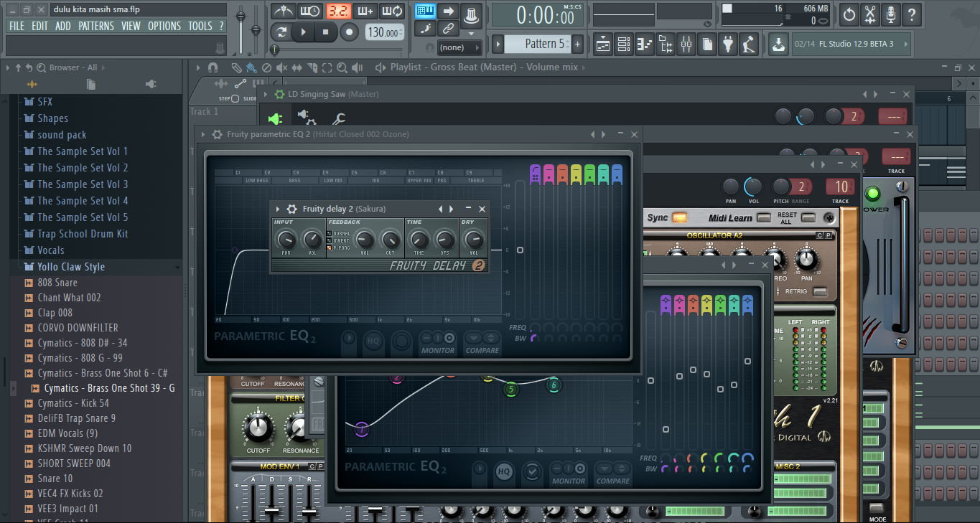Open LD Singing Saw window menu arrow
Image resolution: width=980 pixels, height=523 pixels.
[x=265, y=94]
